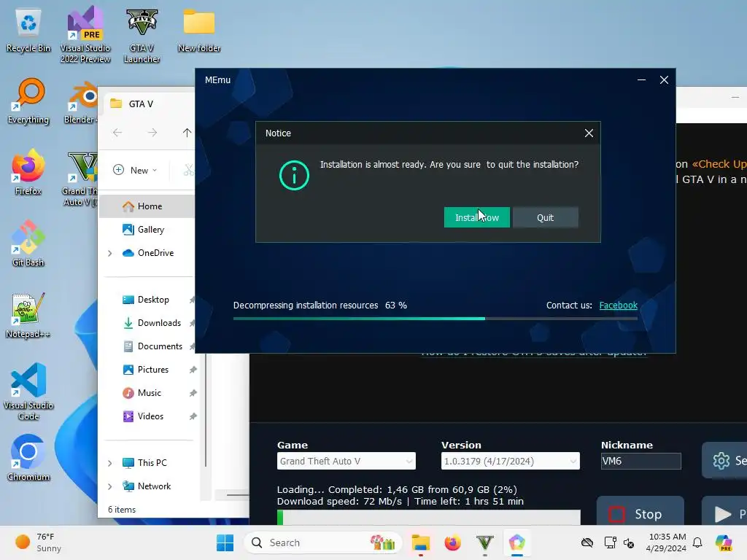Expand This PC tree node
Screen dimensions: 747x560
(110, 463)
